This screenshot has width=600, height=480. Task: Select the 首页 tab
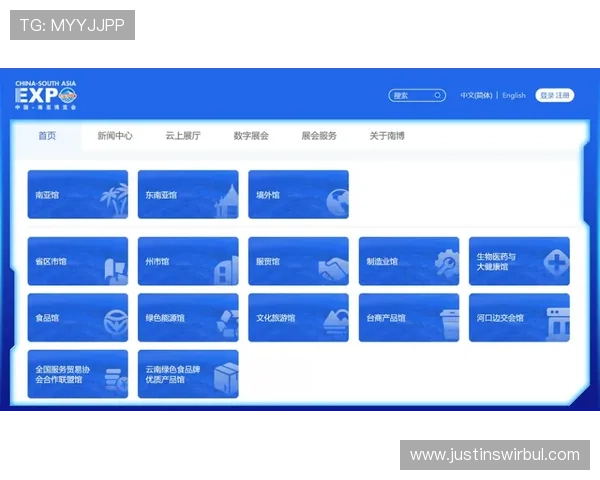[47, 136]
